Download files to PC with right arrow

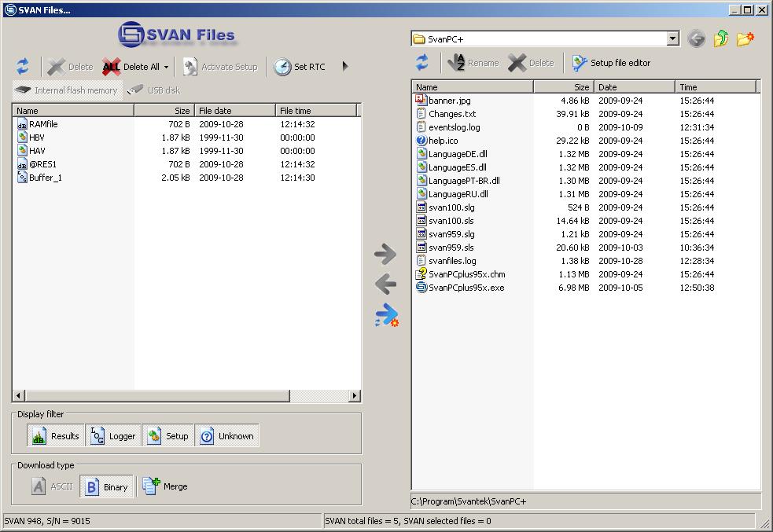point(385,254)
